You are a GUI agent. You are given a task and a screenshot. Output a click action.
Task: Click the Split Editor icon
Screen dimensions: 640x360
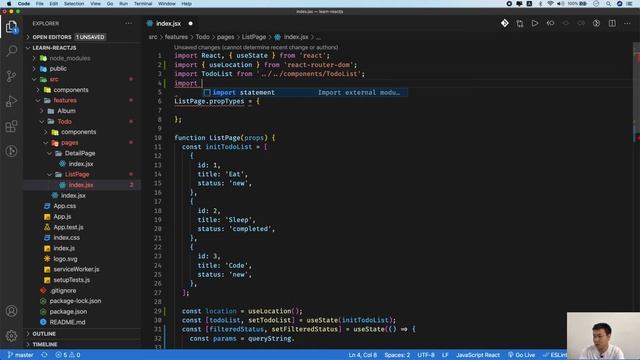coord(612,24)
